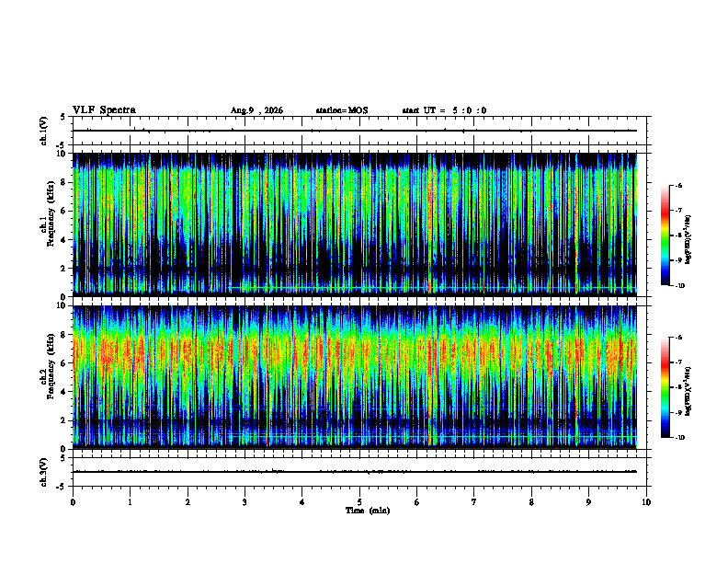Image resolution: width=728 pixels, height=563 pixels.
Task: Click the ch.1 voltage waveform trace
Action: click(x=355, y=131)
